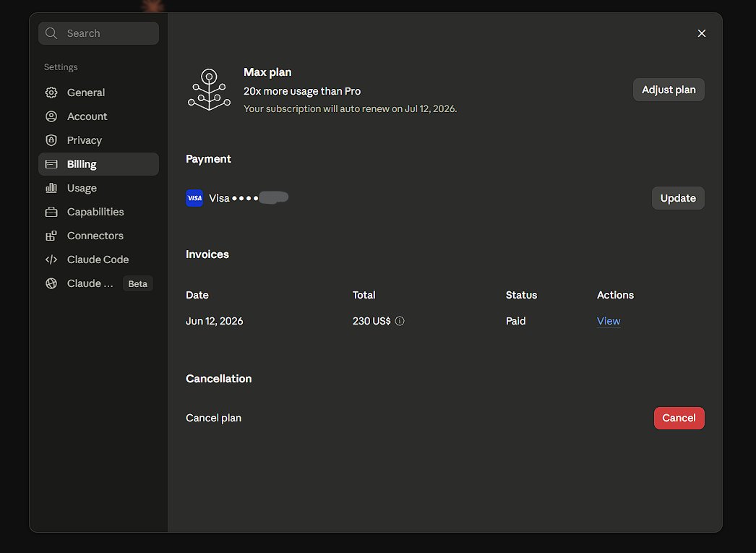Click the Total column header
The width and height of the screenshot is (756, 553).
coord(364,295)
